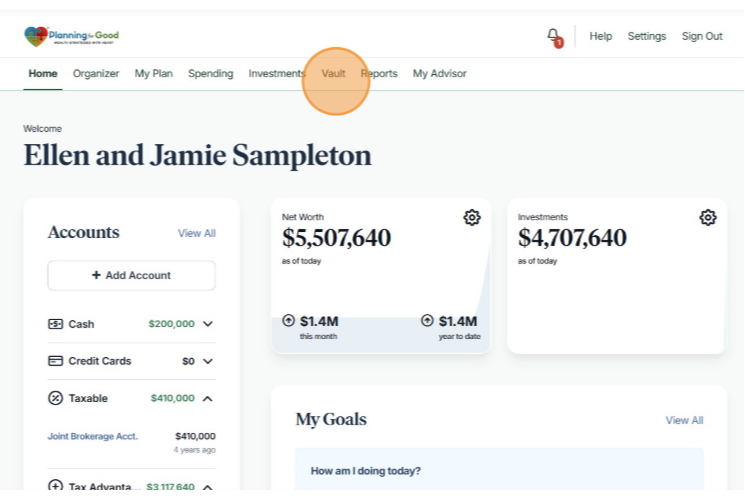Click the notifications bell icon
Viewport: 745px width, 500px height.
pos(553,36)
